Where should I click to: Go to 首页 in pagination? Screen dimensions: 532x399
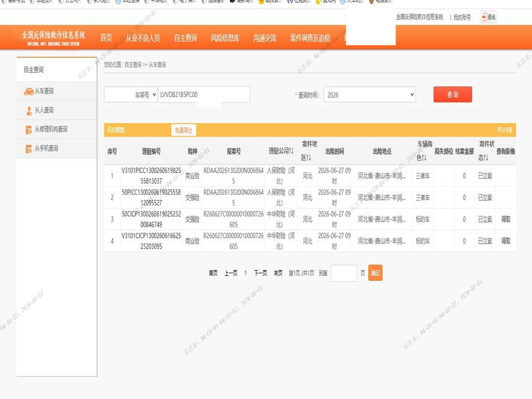[x=213, y=273]
